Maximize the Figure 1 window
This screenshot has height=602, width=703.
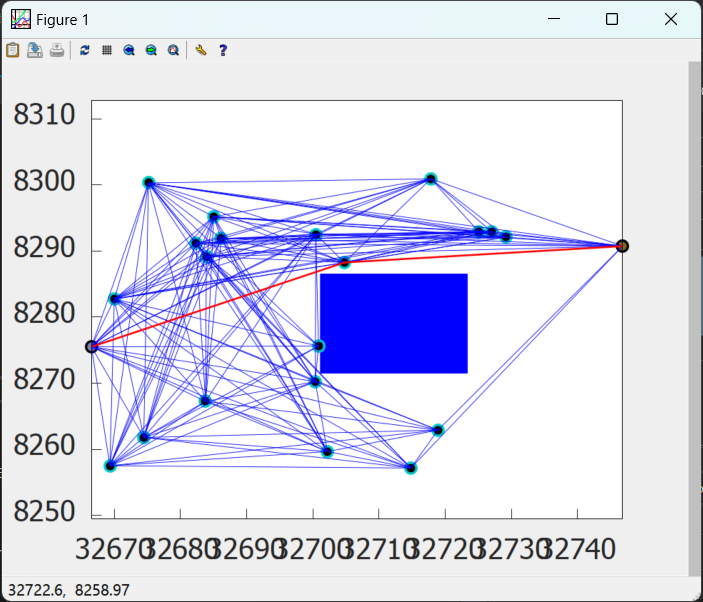point(612,19)
